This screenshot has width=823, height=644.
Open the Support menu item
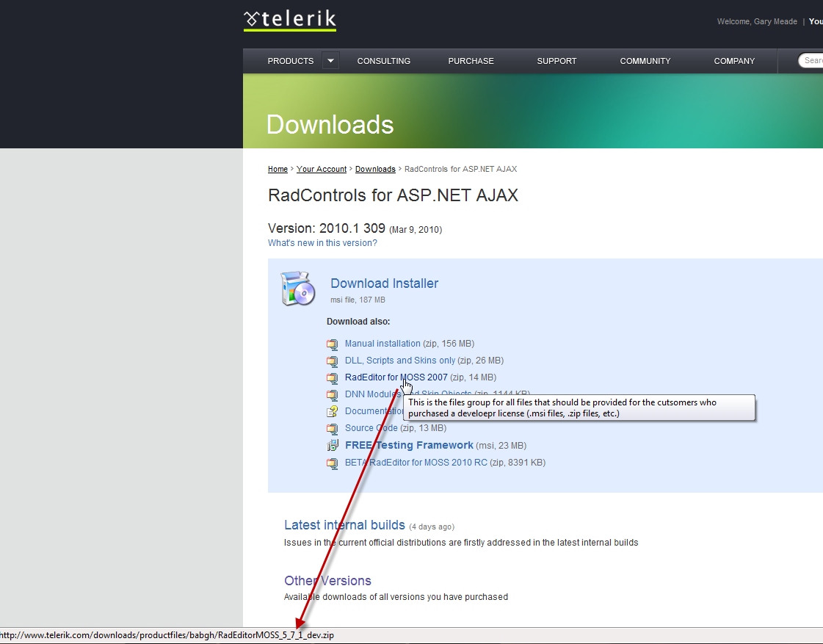tap(556, 61)
